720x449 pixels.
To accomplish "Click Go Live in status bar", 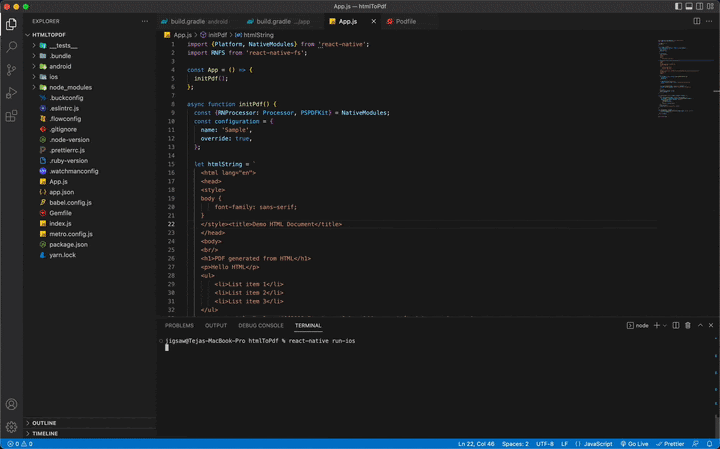I will pos(635,444).
